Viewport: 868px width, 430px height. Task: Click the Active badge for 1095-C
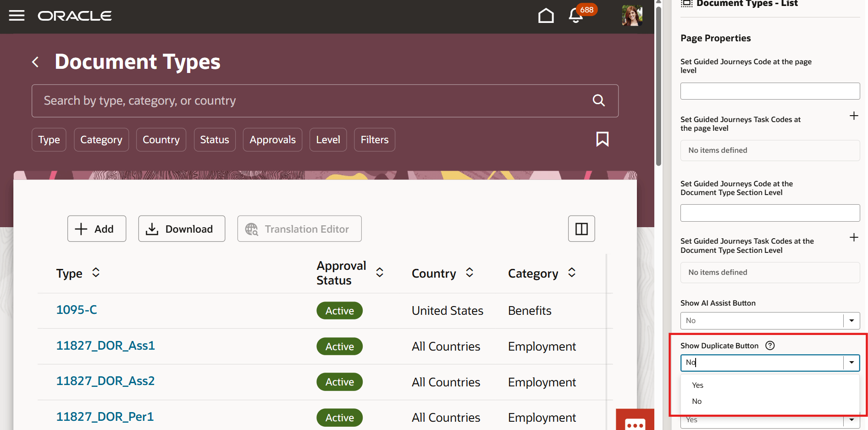coord(339,311)
